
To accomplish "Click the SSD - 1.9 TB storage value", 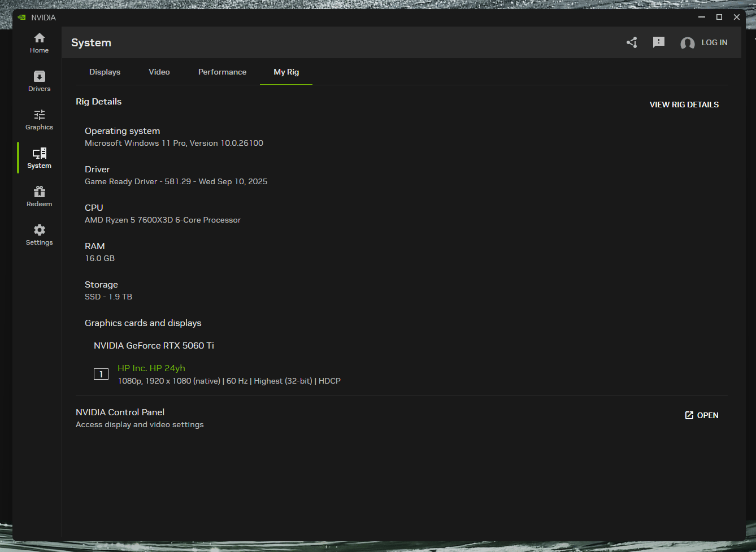I will 108,297.
